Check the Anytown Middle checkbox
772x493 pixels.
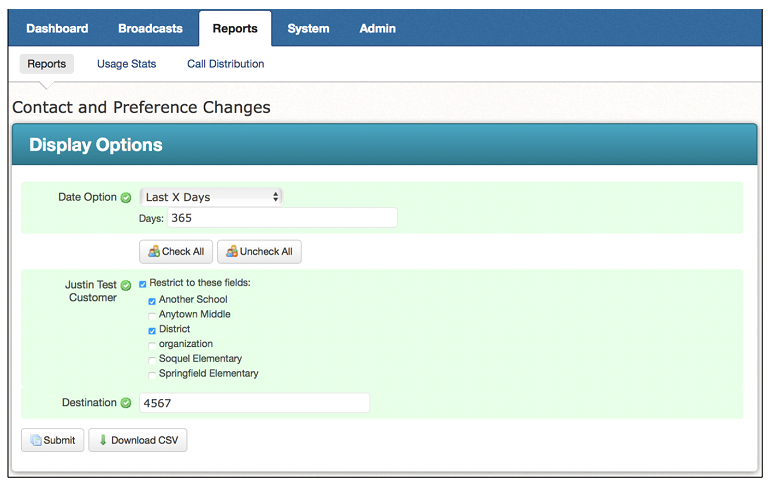coord(152,316)
